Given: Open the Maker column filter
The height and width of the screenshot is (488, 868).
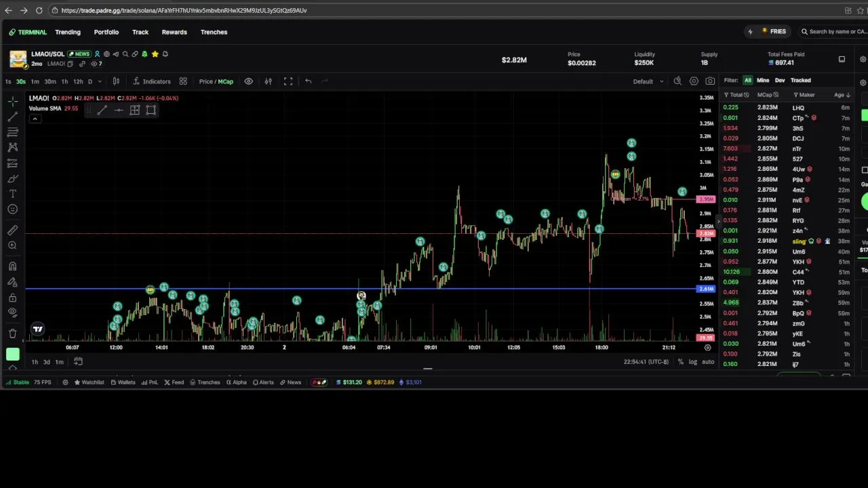Looking at the screenshot, I should 797,95.
